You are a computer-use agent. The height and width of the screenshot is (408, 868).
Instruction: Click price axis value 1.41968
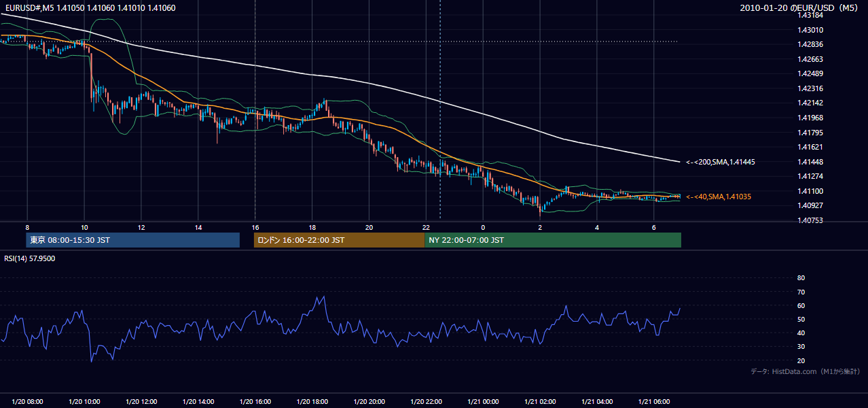pyautogui.click(x=810, y=118)
